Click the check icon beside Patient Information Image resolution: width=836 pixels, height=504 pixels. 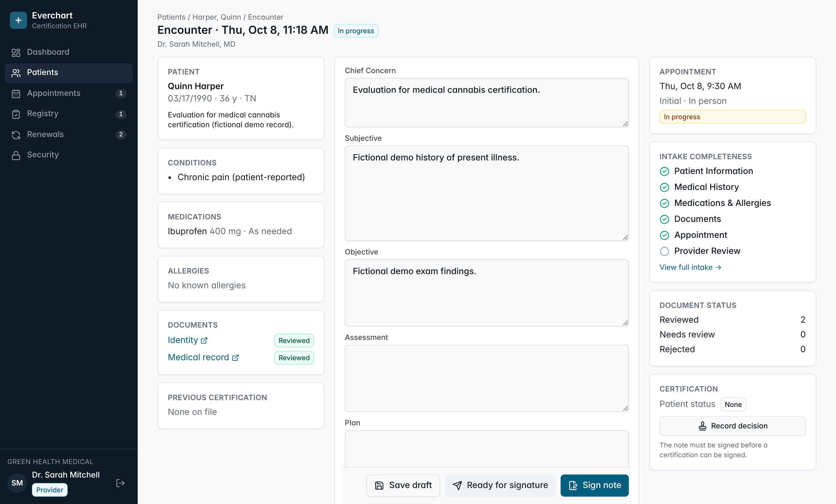coord(664,171)
